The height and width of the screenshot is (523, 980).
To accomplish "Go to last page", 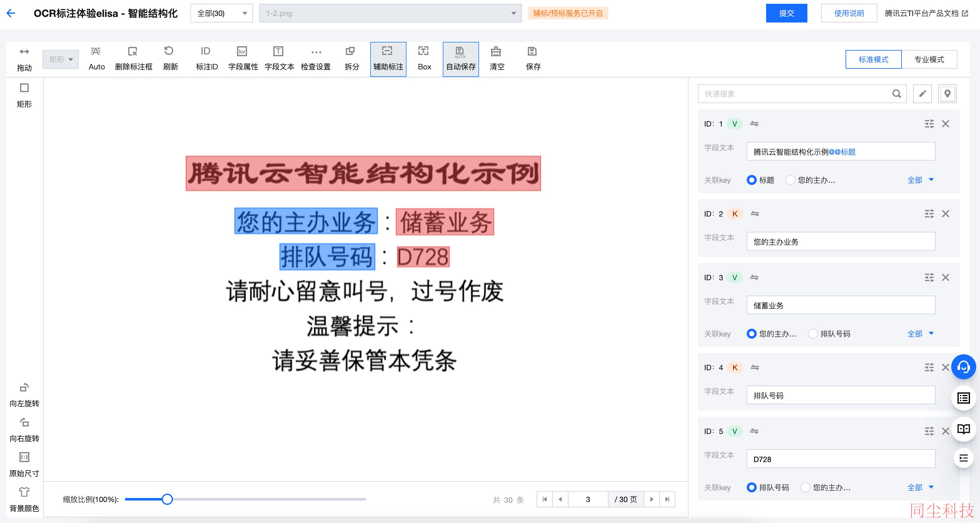I will click(x=667, y=499).
